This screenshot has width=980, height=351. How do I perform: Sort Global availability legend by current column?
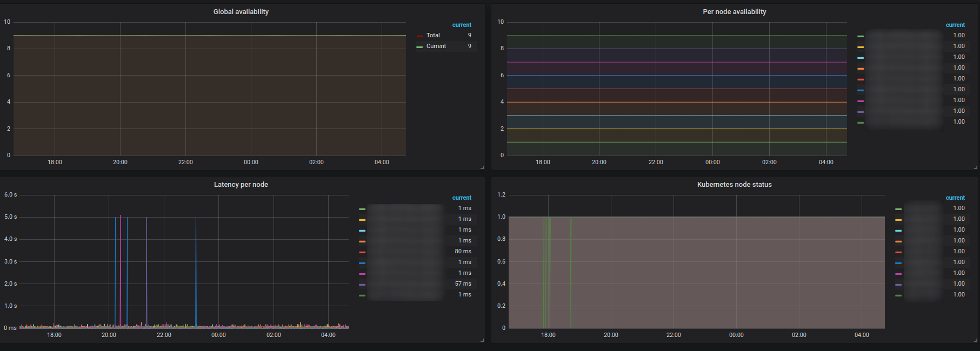[x=462, y=25]
